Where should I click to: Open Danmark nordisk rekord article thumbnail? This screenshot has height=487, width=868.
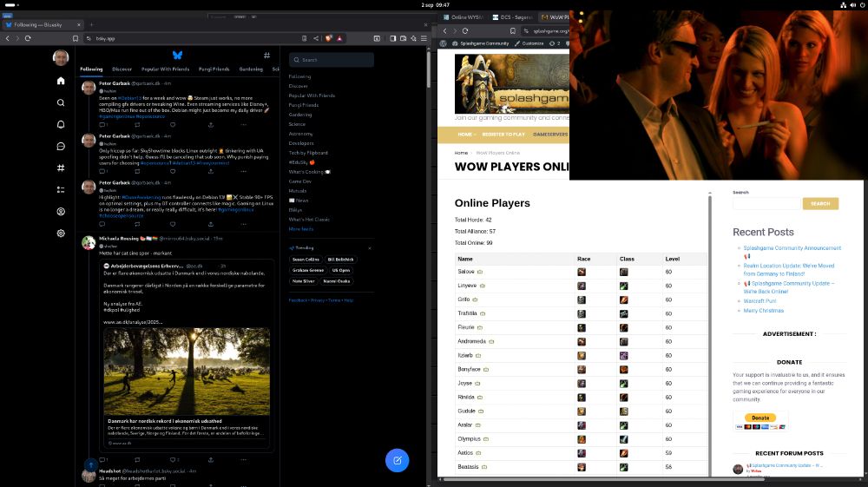pyautogui.click(x=187, y=372)
